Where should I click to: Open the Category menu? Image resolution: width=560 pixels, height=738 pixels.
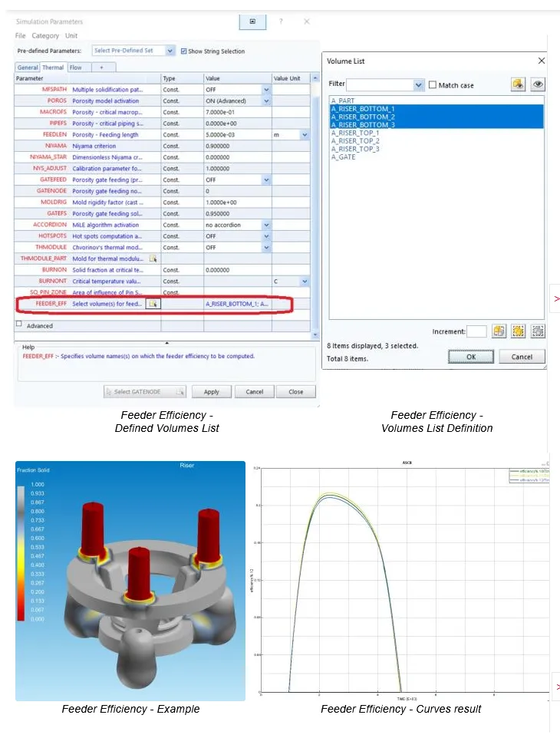point(45,36)
